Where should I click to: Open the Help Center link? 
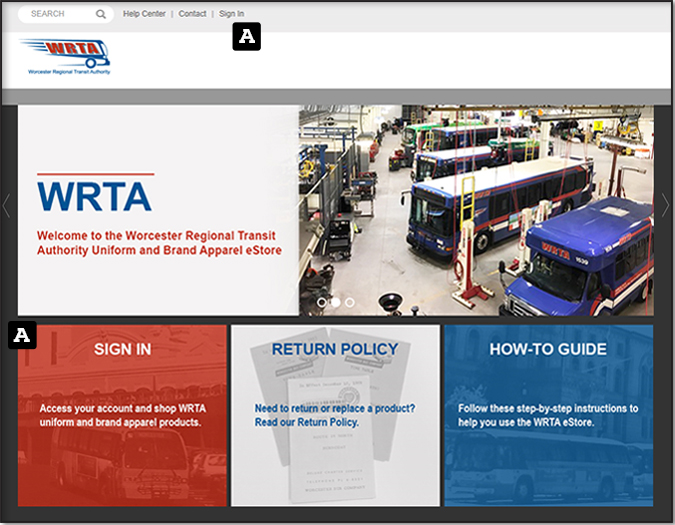tap(145, 14)
